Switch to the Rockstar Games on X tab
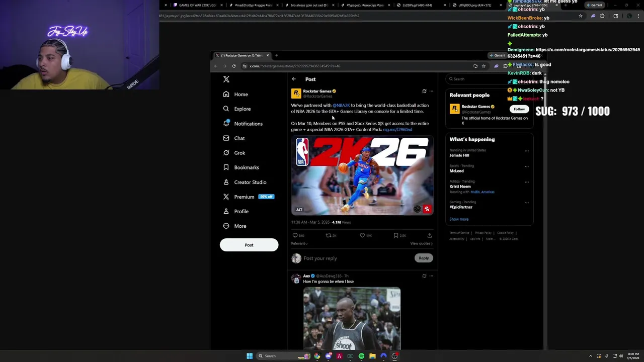 coord(242,55)
